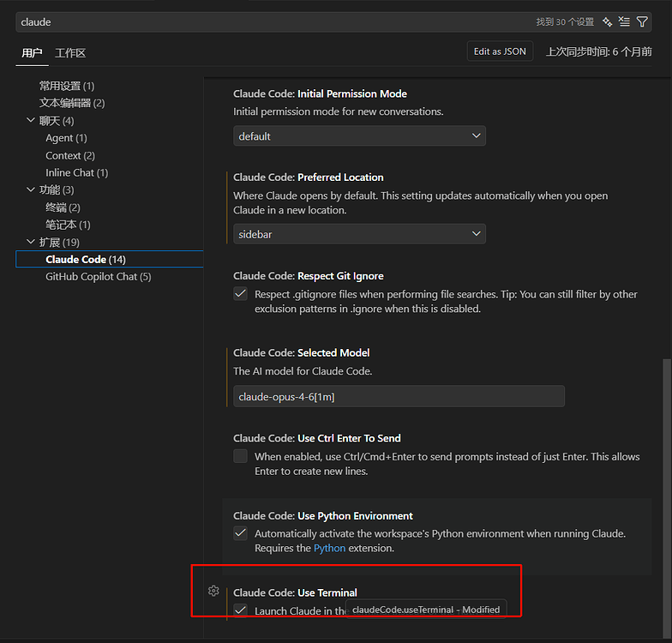Collapse the 功能 (3) tree group
The height and width of the screenshot is (643, 672).
click(31, 189)
